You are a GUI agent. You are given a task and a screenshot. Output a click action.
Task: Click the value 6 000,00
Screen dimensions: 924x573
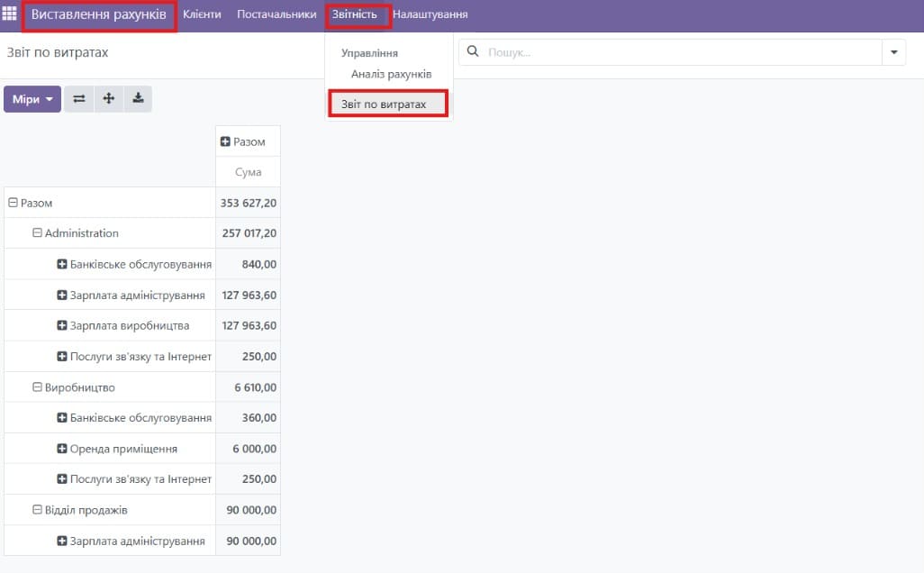pyautogui.click(x=254, y=449)
